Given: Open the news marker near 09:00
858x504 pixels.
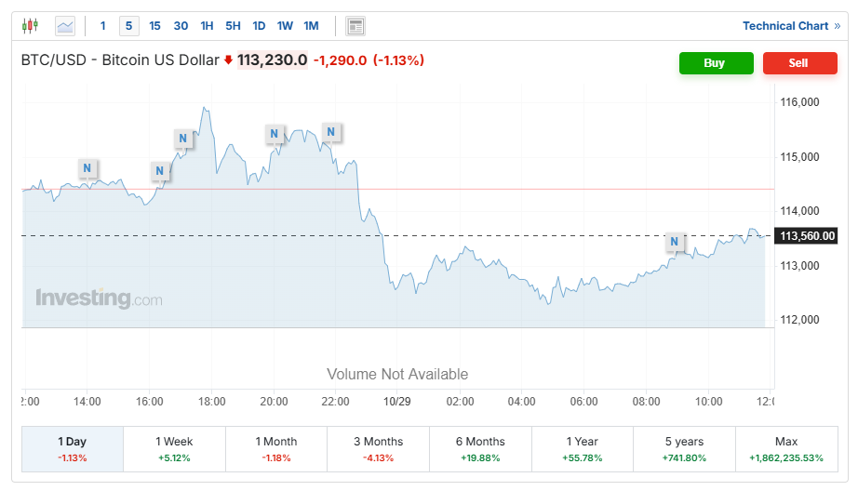Looking at the screenshot, I should click(675, 244).
